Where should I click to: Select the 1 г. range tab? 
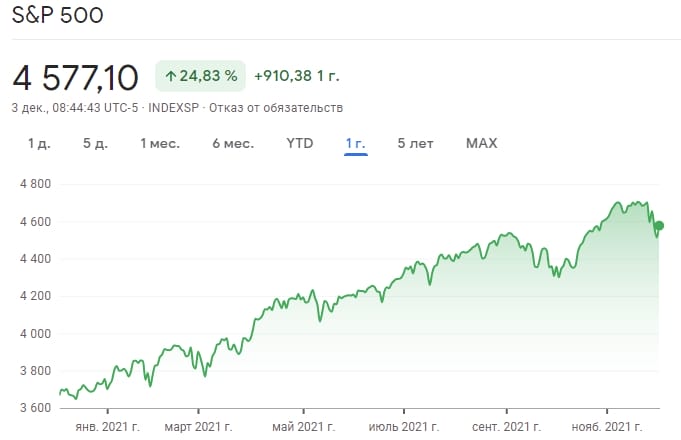pyautogui.click(x=356, y=143)
